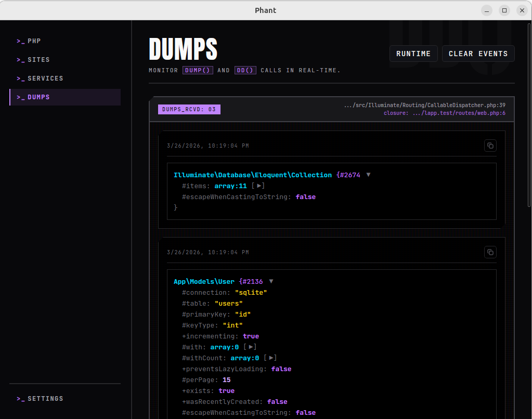
Task: Maximize the Phant window
Action: coord(504,10)
